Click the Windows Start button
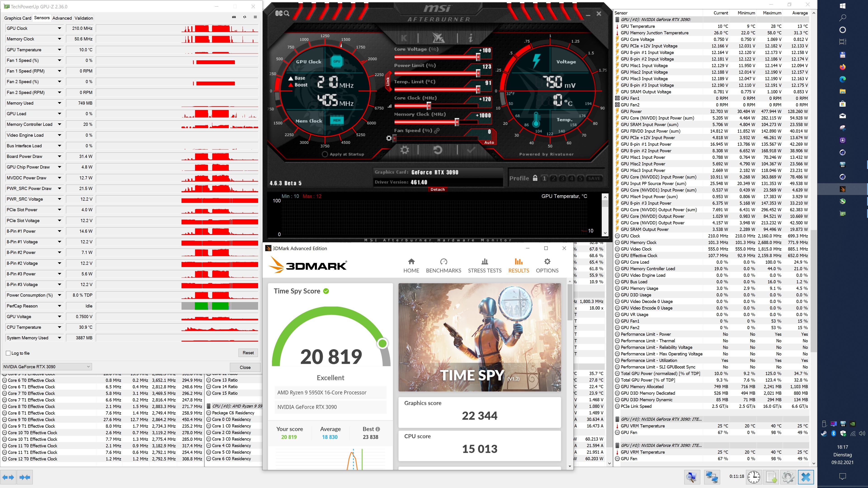Image resolution: width=868 pixels, height=488 pixels. click(x=842, y=6)
